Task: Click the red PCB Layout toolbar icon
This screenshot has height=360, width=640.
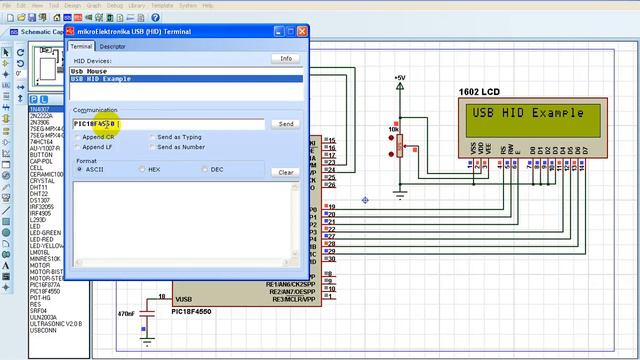Action: pos(78,18)
